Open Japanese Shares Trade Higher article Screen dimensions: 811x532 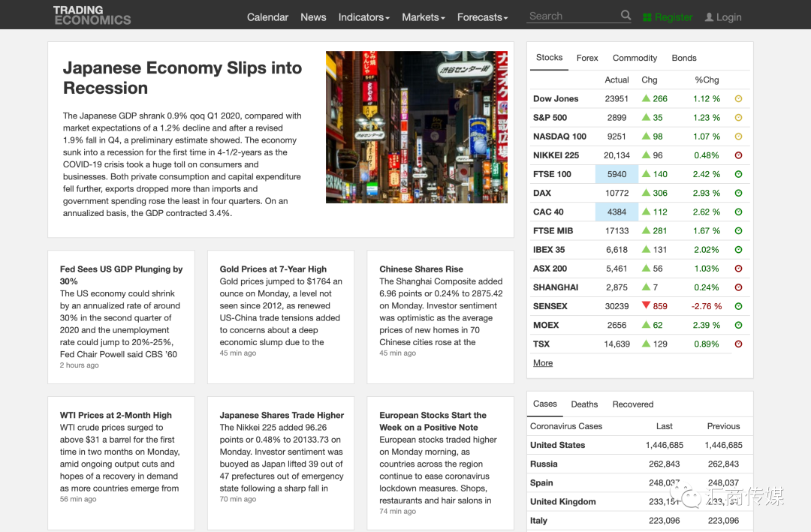(282, 415)
